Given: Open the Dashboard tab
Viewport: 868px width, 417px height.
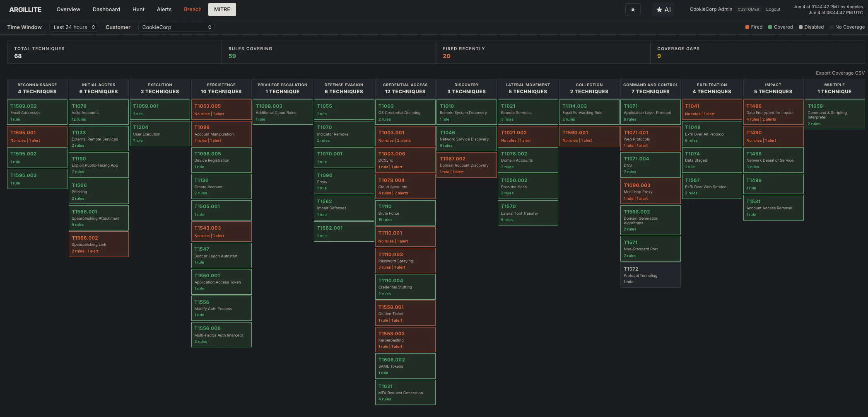Looking at the screenshot, I should point(106,9).
